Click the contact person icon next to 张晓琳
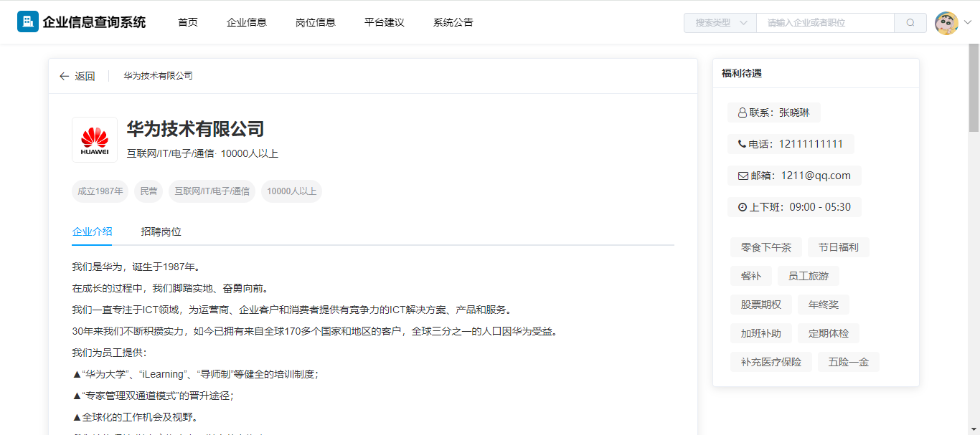Screen dimensions: 980x435 point(743,113)
